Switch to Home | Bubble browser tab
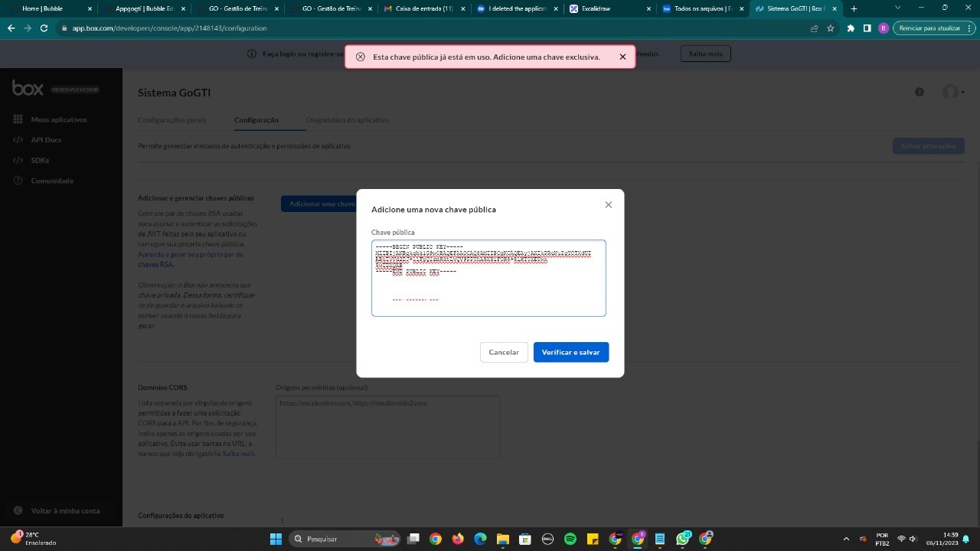Image resolution: width=980 pixels, height=551 pixels. click(x=48, y=8)
